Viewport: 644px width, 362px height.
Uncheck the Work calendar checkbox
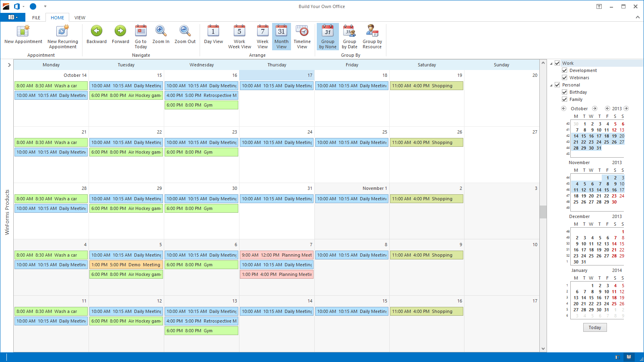pyautogui.click(x=557, y=63)
